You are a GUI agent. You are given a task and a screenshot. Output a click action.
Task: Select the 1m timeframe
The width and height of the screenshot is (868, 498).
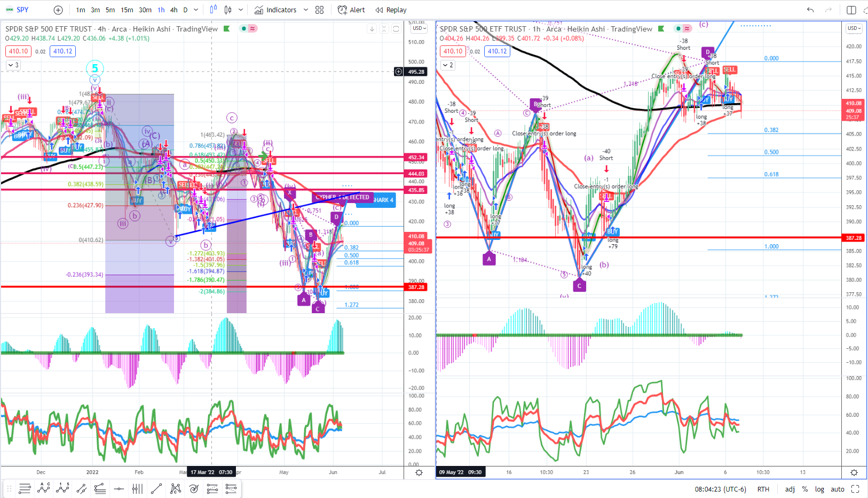(81, 10)
